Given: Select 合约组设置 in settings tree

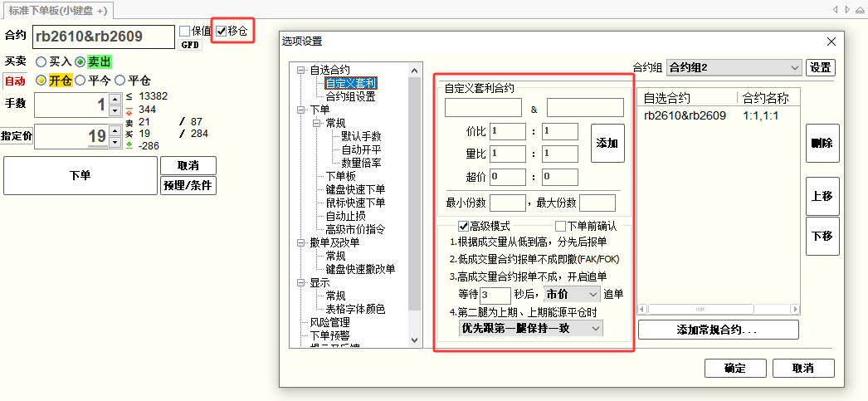Looking at the screenshot, I should click(350, 97).
